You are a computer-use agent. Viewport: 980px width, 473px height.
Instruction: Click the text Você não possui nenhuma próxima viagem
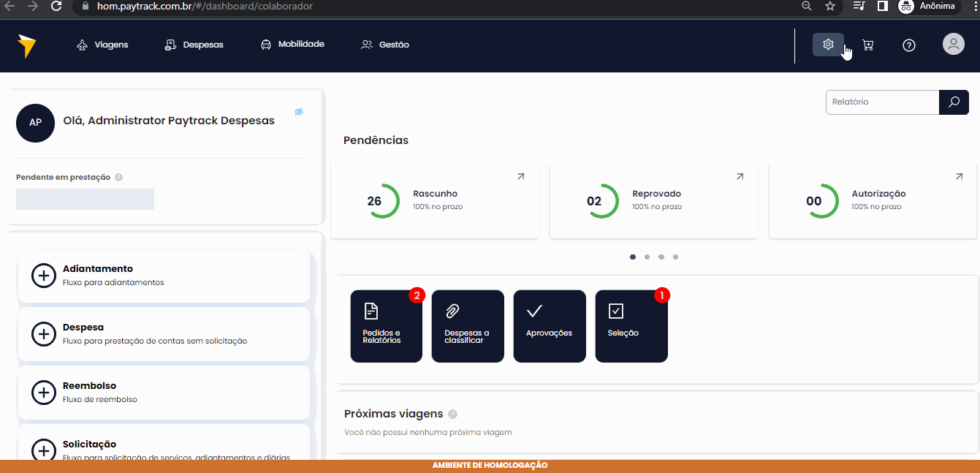point(428,432)
